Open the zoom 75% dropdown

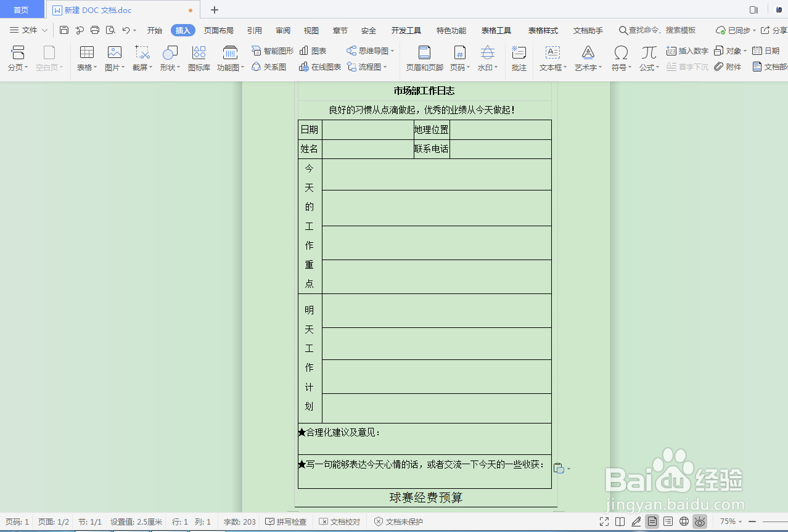coord(728,522)
